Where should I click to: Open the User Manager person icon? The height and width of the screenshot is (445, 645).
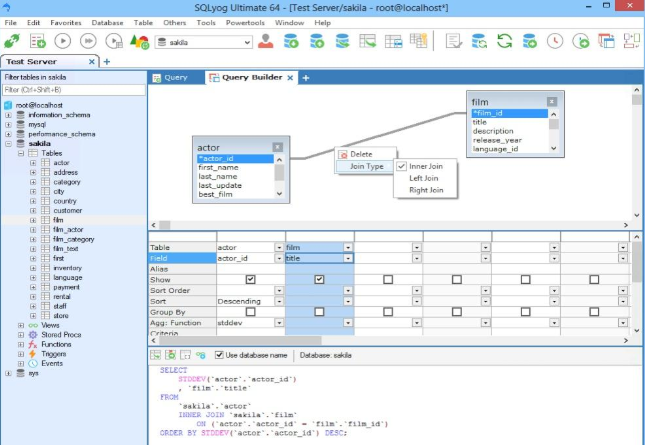click(x=266, y=41)
